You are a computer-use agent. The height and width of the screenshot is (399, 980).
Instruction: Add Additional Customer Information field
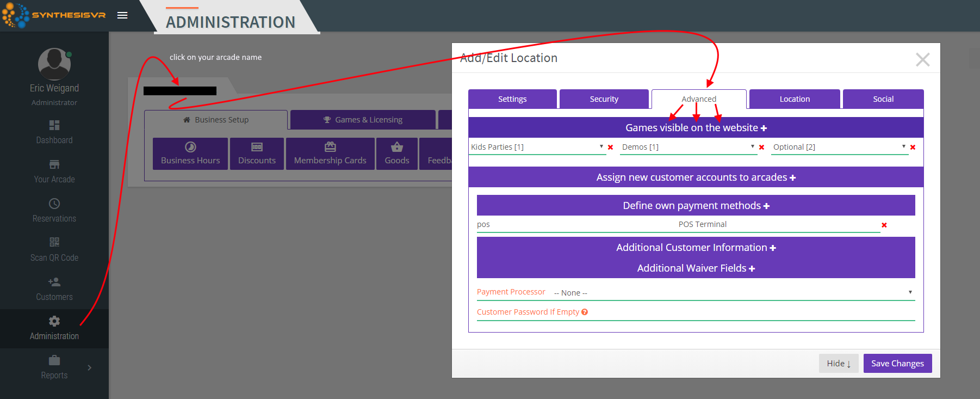pyautogui.click(x=773, y=248)
